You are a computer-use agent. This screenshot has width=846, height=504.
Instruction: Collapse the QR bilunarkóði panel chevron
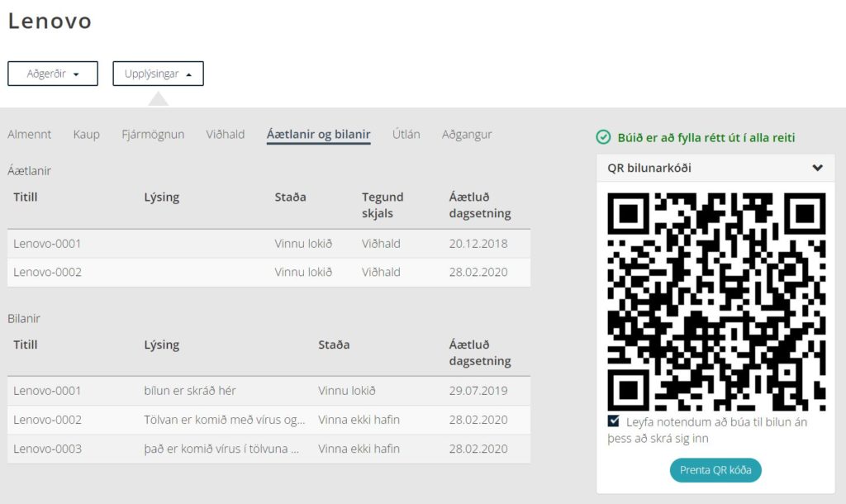[817, 168]
